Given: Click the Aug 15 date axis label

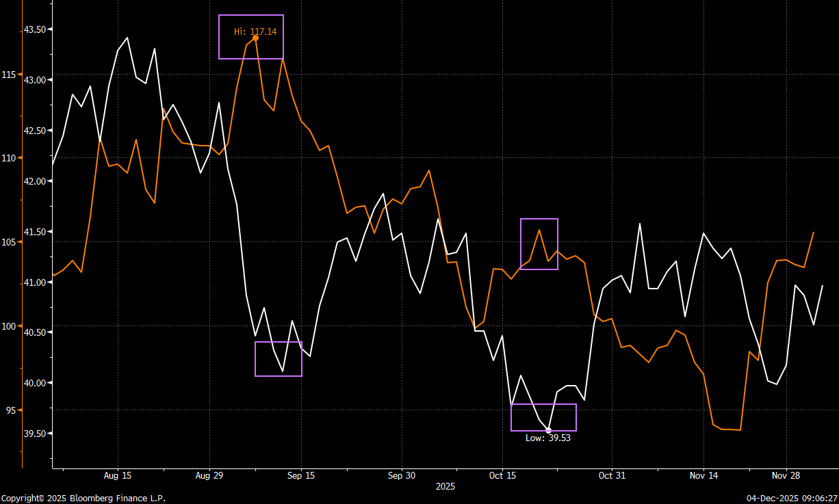Looking at the screenshot, I should [118, 475].
